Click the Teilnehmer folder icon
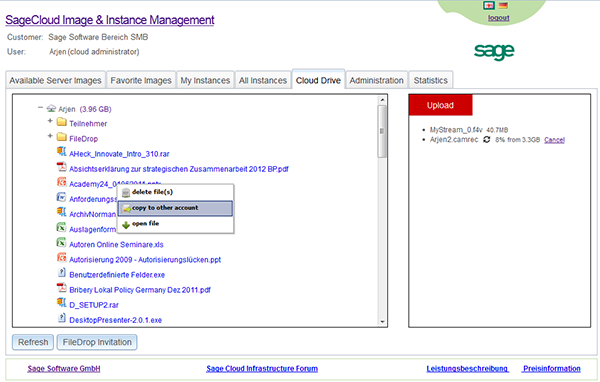Viewport: 600px width, 382px height. pyautogui.click(x=62, y=122)
